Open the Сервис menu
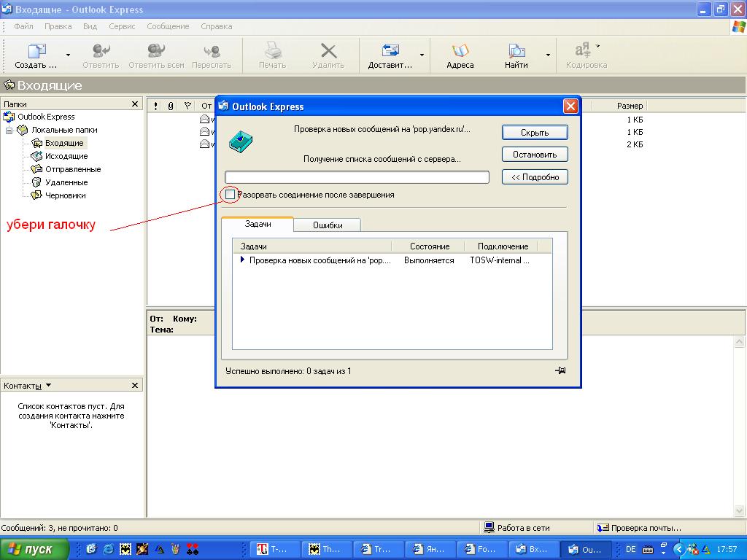This screenshot has height=560, width=747. click(x=122, y=26)
